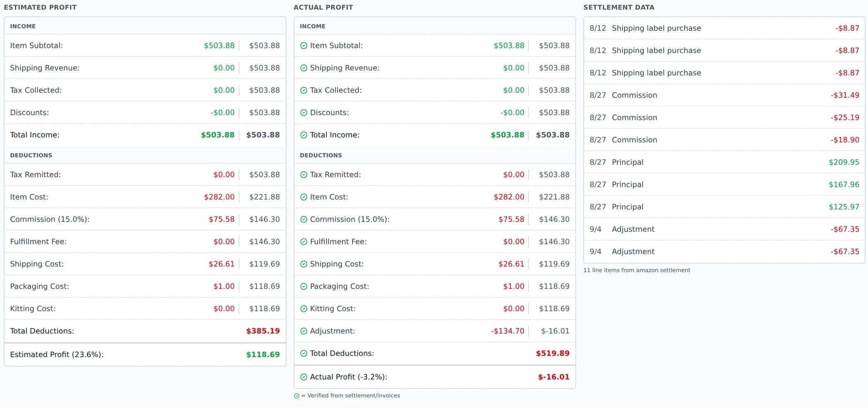Select the verified check by Actual Commission (15.0%)
Screen dimensions: 868x408
[x=303, y=220]
